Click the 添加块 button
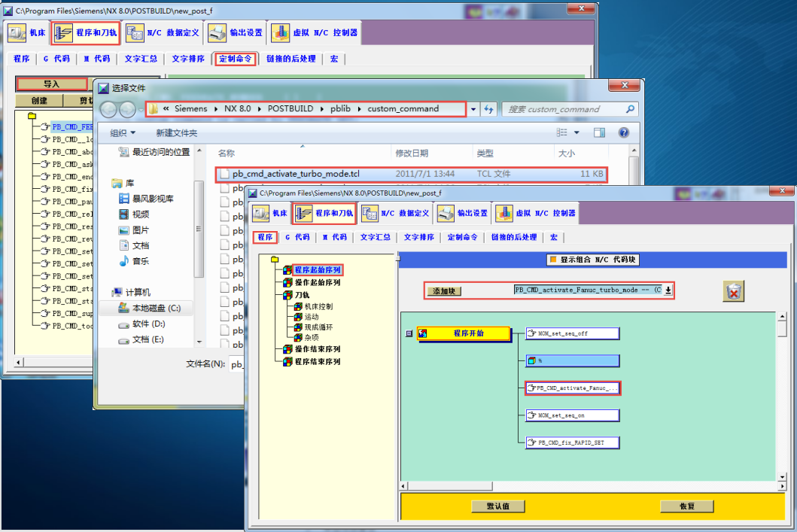The height and width of the screenshot is (532, 797). (x=444, y=291)
